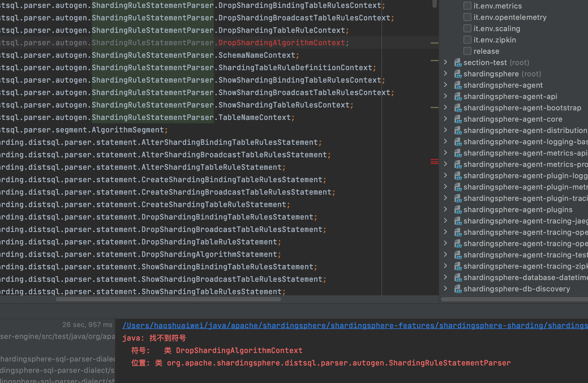Expand the shardingsphere-agent-core node arrow
The width and height of the screenshot is (588, 383).
coord(445,119)
